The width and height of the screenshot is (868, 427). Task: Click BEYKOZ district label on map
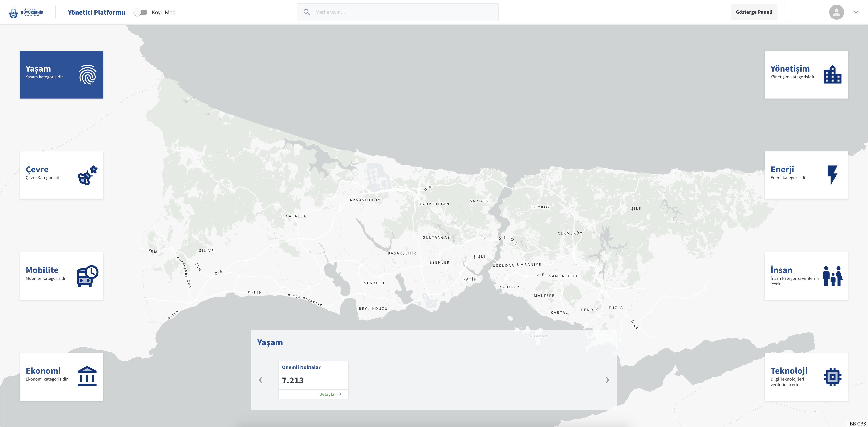pyautogui.click(x=541, y=207)
